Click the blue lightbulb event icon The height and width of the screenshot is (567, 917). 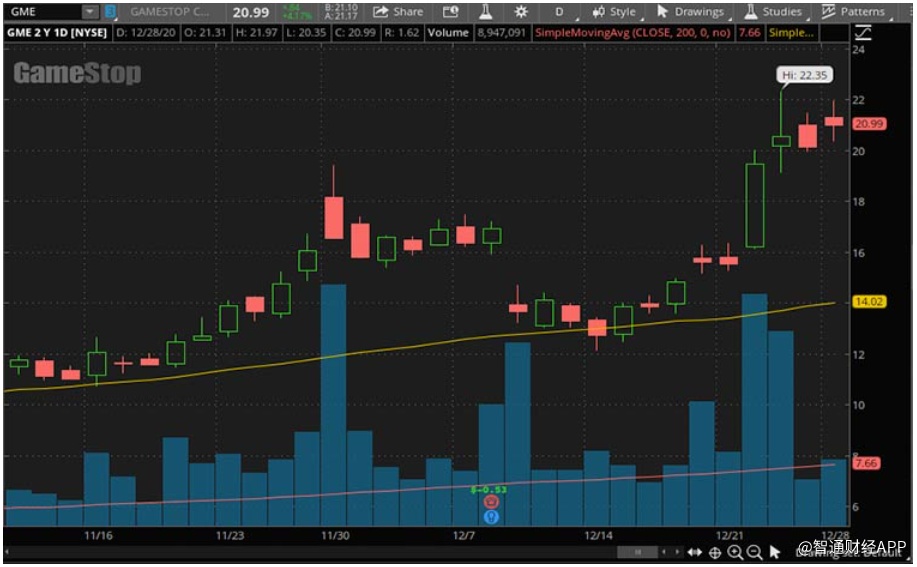pos(491,517)
